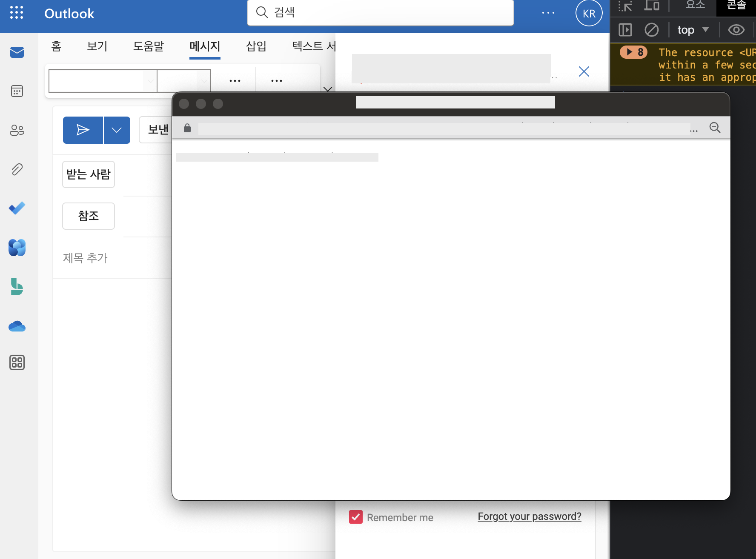Switch to the 도움말 tab
Viewport: 756px width, 559px height.
[x=148, y=46]
